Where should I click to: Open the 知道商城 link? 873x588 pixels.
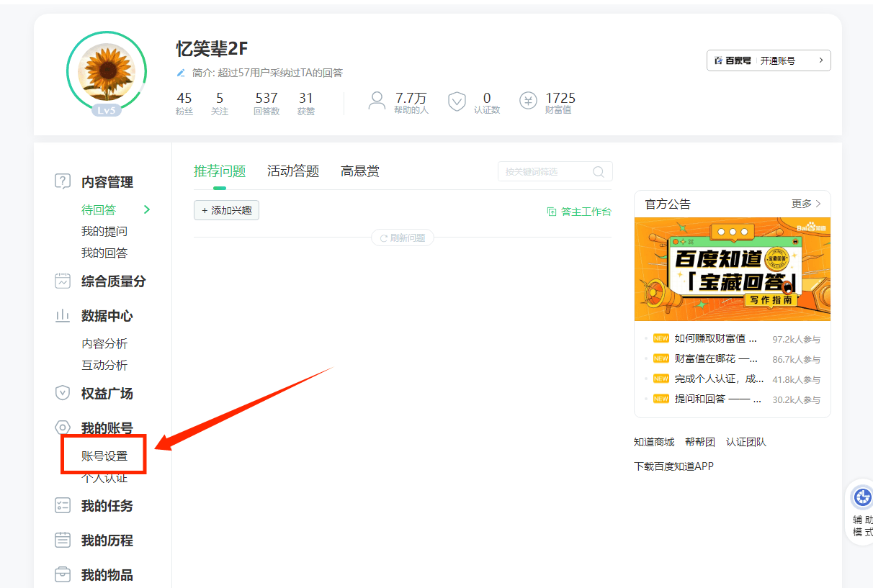654,442
